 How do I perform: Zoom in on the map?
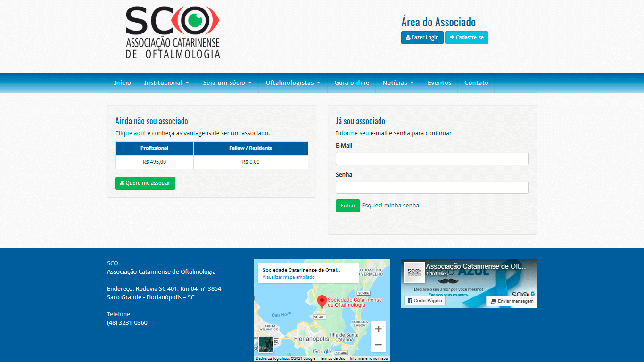(378, 329)
